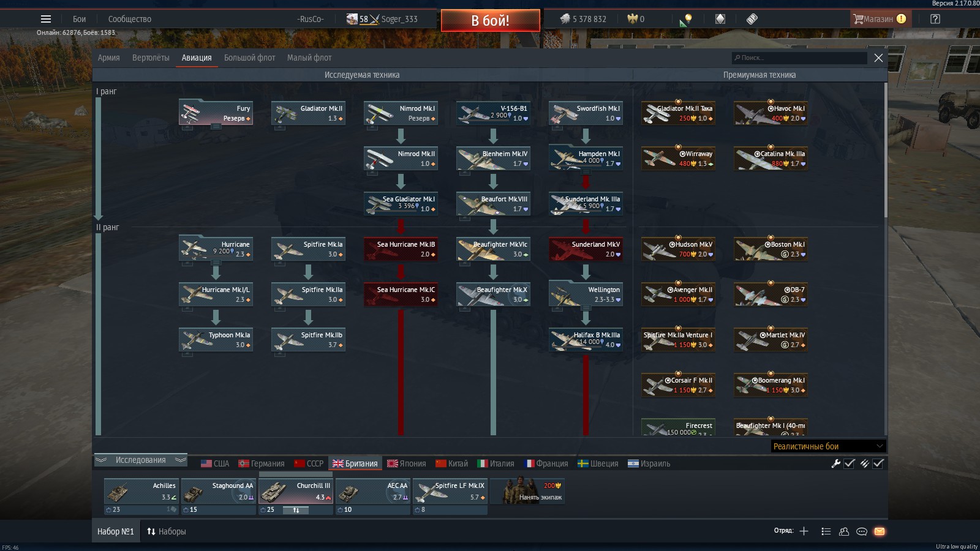The width and height of the screenshot is (980, 551).
Task: Click the silver lions balance 5 378 832
Action: click(583, 19)
